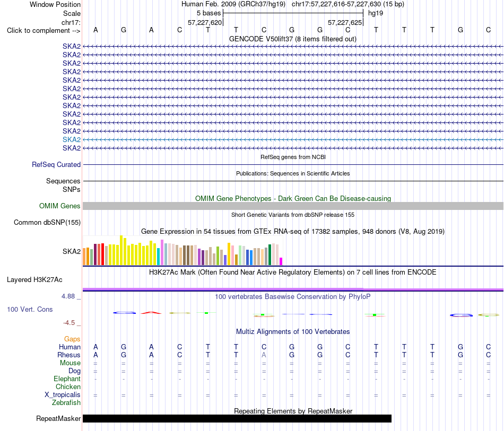Click the 'RefSeq genes from NCBI' track title
The image size is (504, 431).
[293, 157]
